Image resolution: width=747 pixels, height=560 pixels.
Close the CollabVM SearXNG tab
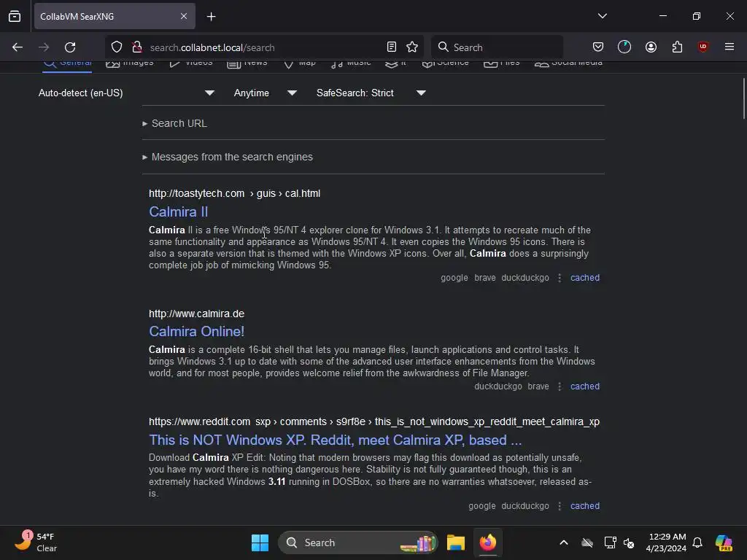click(184, 16)
